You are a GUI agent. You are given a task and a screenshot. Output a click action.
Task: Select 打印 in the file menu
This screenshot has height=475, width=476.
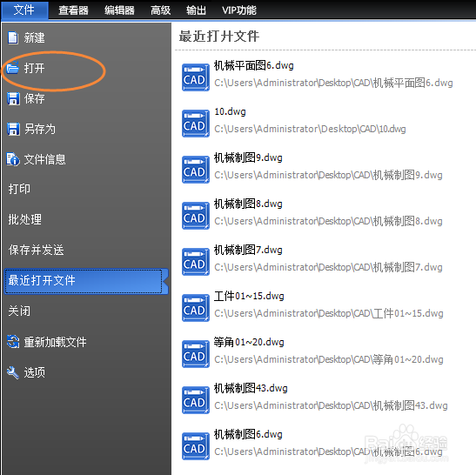(x=19, y=189)
